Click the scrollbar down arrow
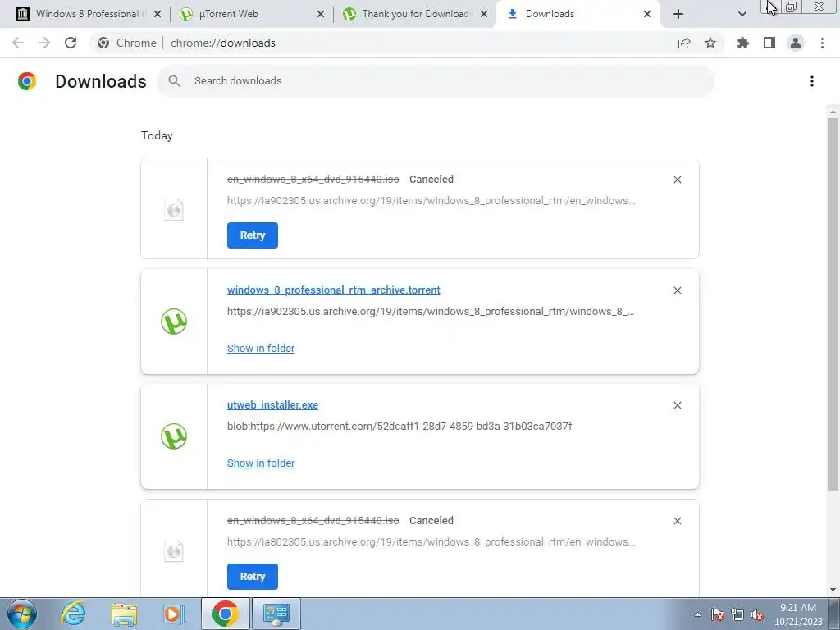Image resolution: width=840 pixels, height=630 pixels. point(833,590)
